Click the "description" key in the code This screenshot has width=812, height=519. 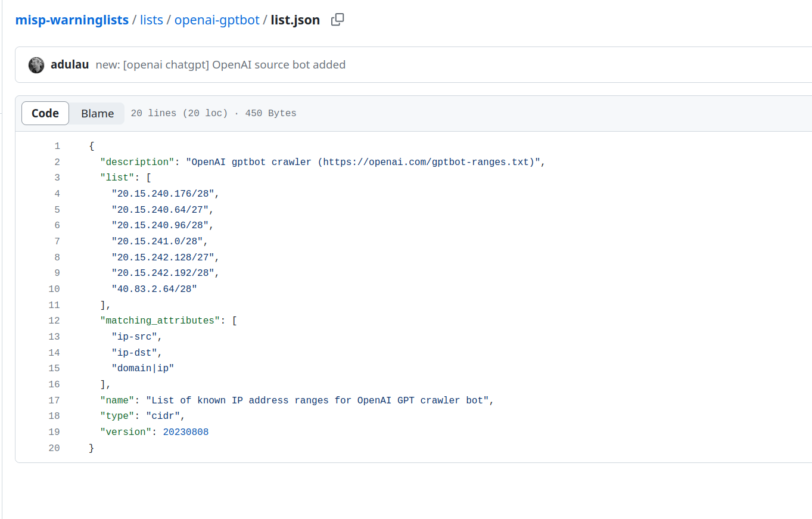pyautogui.click(x=135, y=162)
